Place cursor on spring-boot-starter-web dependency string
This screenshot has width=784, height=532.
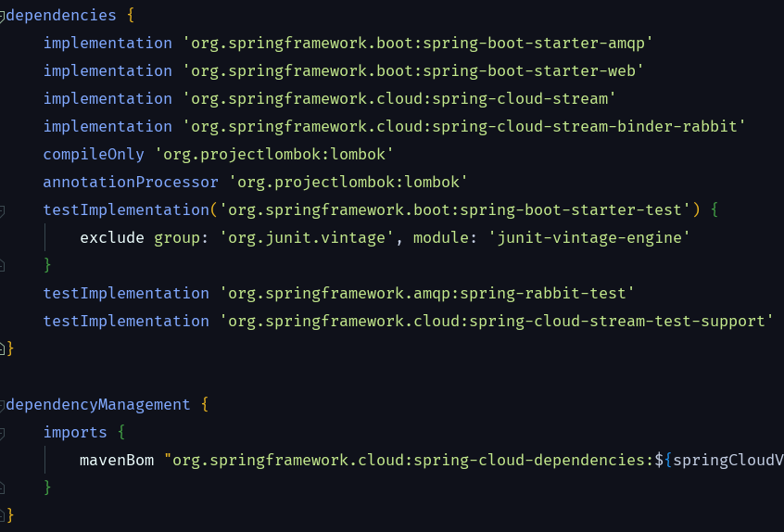point(413,71)
